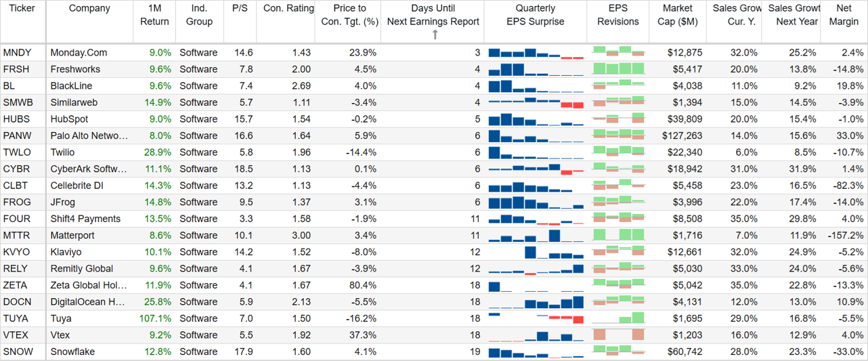Open the Quarterly EPS Surprise chart for Monday.Com
This screenshot has height=361, width=868.
536,53
